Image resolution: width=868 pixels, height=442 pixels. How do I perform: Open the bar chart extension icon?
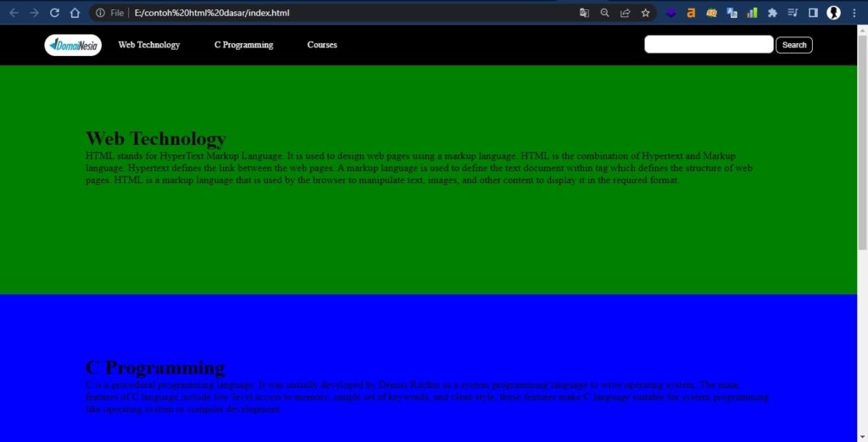click(x=752, y=13)
